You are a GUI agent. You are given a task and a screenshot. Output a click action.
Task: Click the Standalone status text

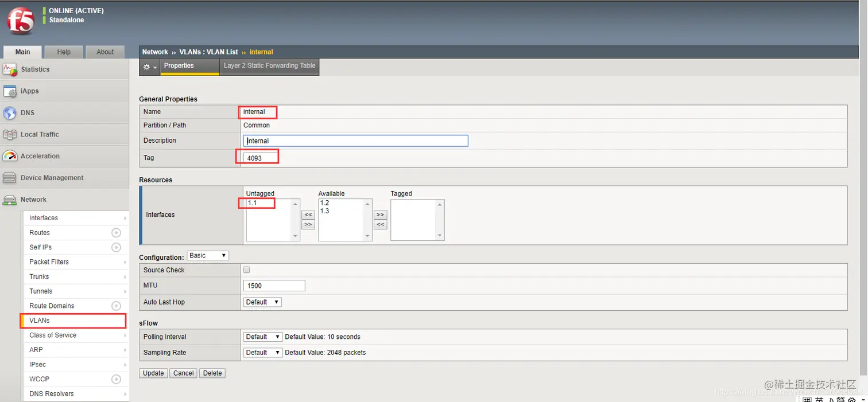click(67, 20)
